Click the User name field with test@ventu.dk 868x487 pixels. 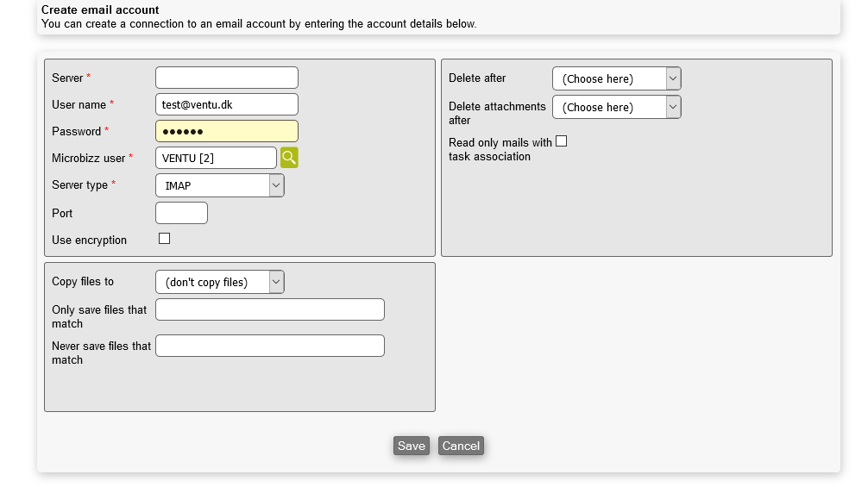pos(226,104)
